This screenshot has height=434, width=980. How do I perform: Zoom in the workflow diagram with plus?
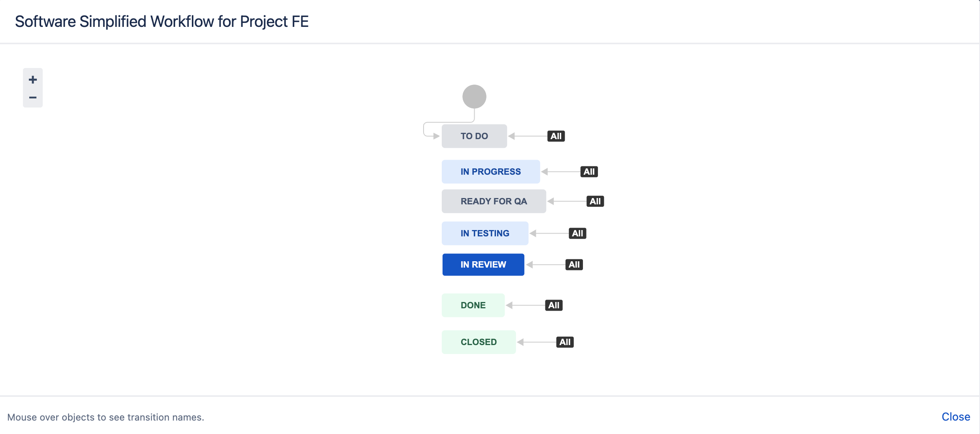pos(33,79)
